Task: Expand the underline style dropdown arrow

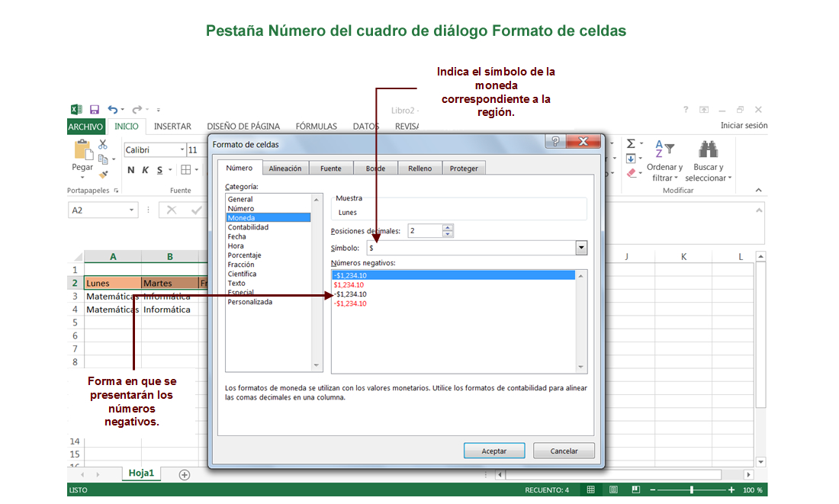Action: point(170,170)
